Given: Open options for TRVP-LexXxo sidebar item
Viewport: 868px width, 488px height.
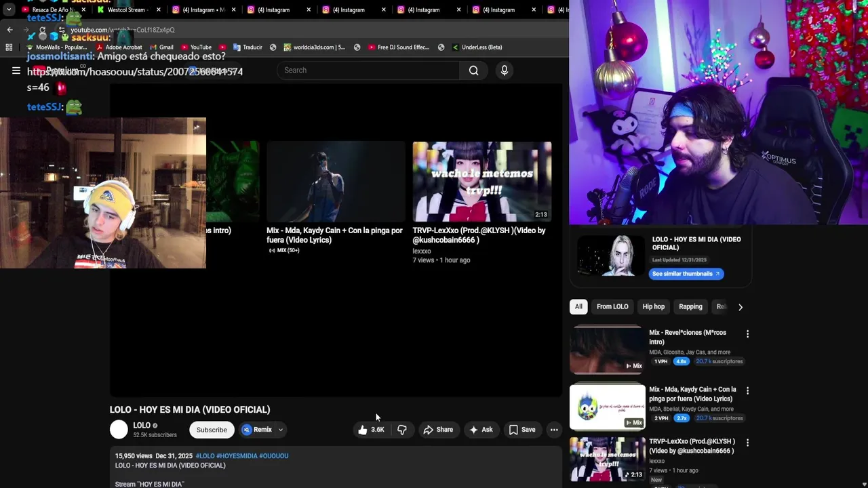Looking at the screenshot, I should tap(747, 443).
